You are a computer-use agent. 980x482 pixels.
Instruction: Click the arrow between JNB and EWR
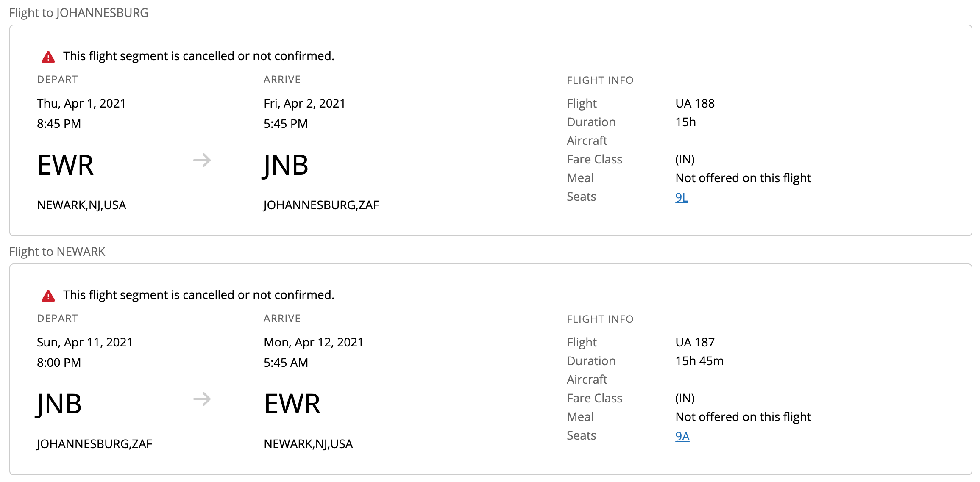point(202,399)
